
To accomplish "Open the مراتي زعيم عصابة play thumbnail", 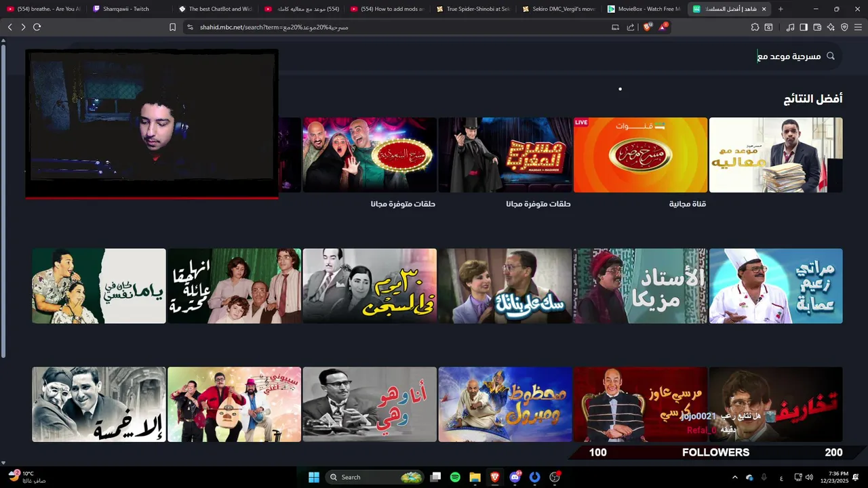I will point(776,285).
